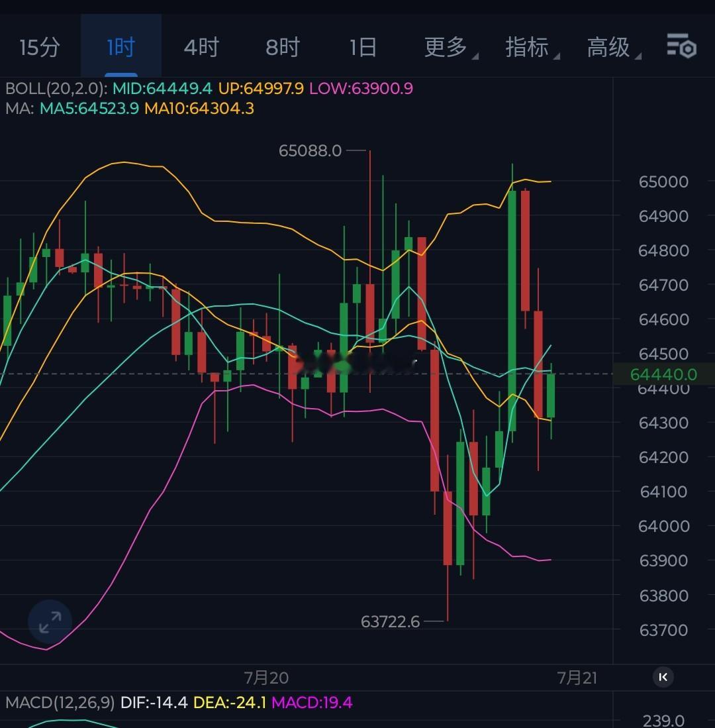This screenshot has width=715, height=728.
Task: Click the 63700 price axis label
Action: (663, 630)
